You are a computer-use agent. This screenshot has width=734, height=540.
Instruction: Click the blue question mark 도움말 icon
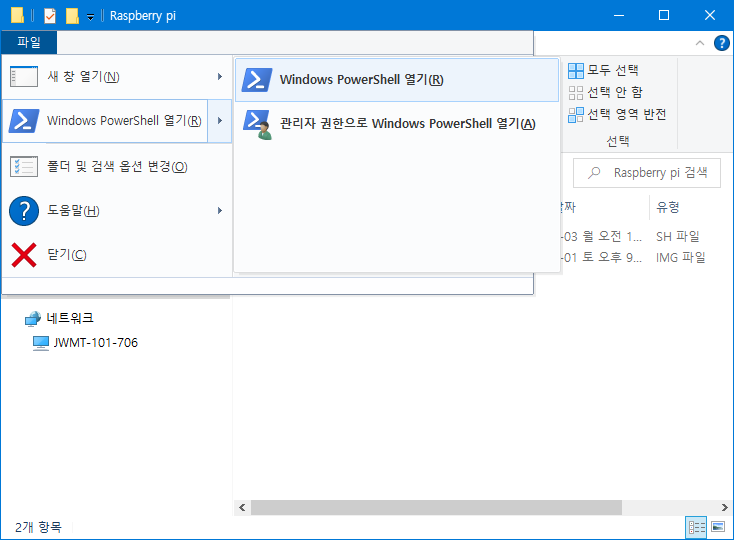(24, 211)
